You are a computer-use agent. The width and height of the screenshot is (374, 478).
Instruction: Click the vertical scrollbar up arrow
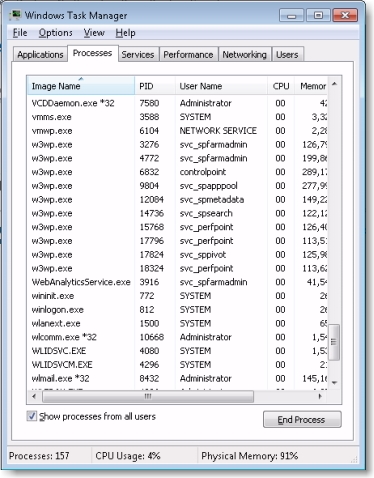(335, 84)
